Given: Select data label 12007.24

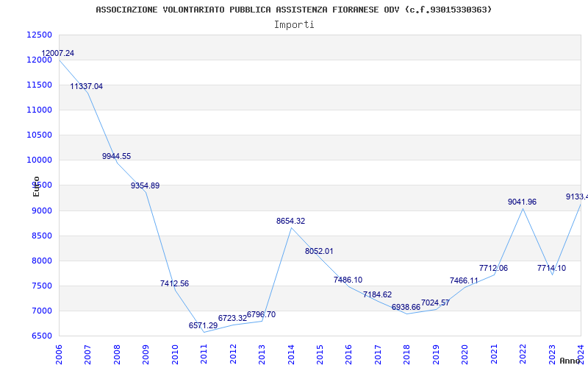Looking at the screenshot, I should (x=58, y=53).
